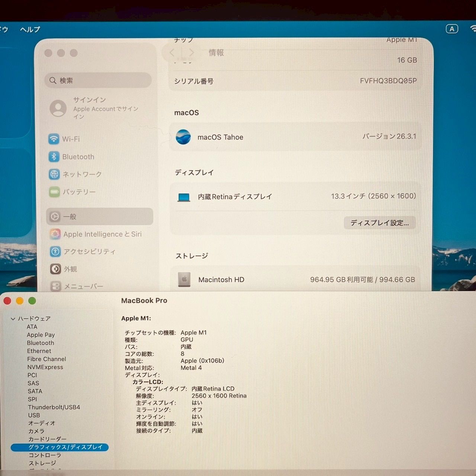Open Wi-Fi settings icon in sidebar
The height and width of the screenshot is (476, 476).
54,139
